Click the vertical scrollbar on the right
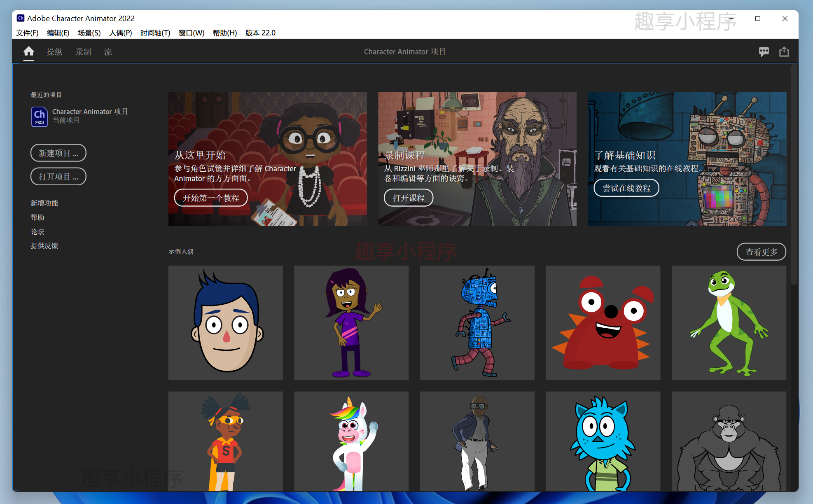 (794, 175)
